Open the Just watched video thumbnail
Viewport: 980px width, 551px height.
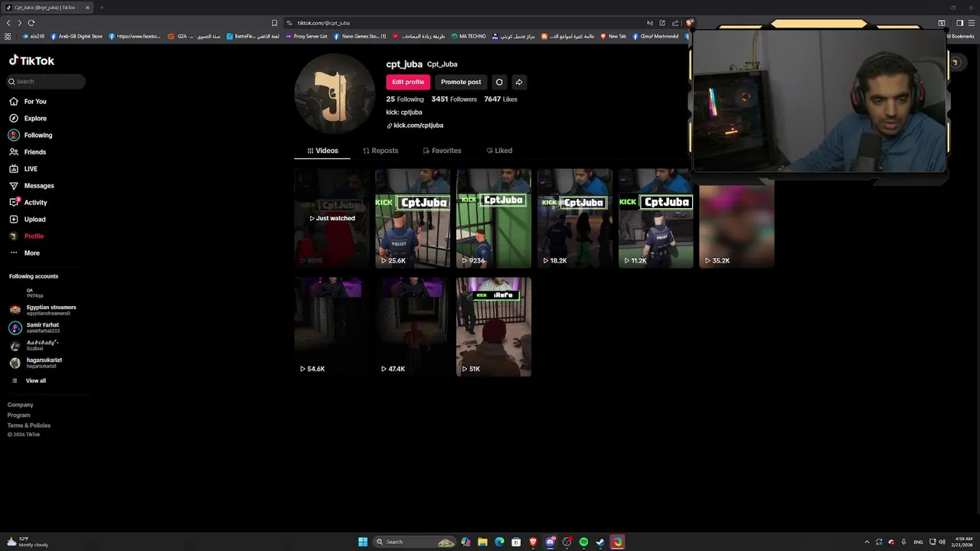332,218
